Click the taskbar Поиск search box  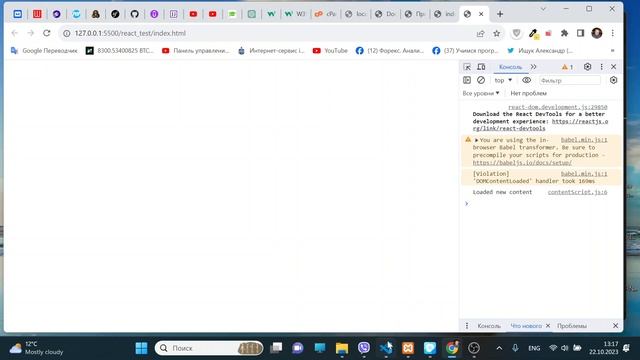pos(209,348)
